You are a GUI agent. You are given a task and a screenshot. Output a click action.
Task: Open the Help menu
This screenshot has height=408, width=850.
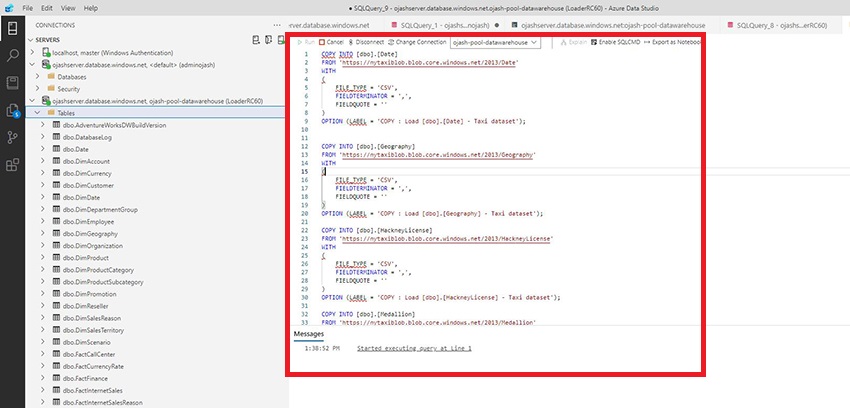click(x=91, y=8)
